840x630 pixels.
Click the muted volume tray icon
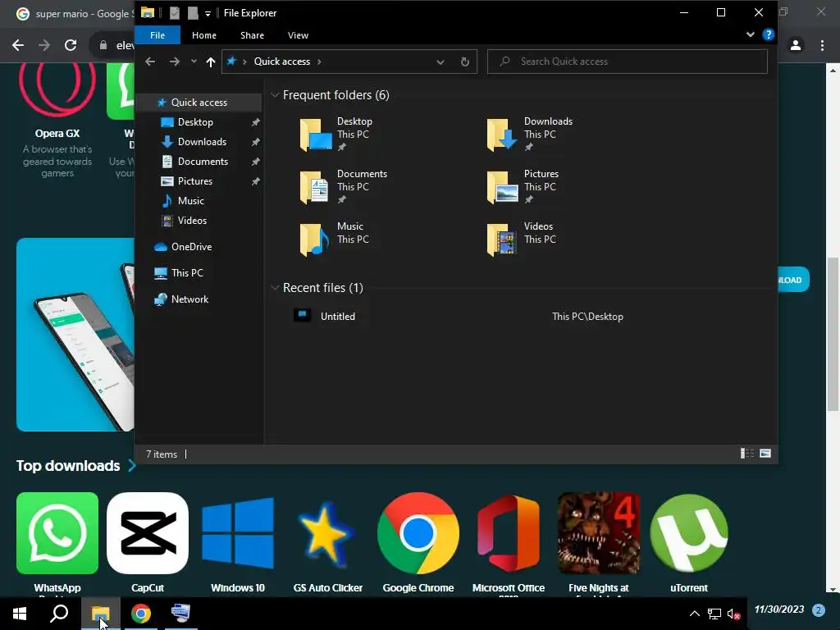pyautogui.click(x=733, y=614)
